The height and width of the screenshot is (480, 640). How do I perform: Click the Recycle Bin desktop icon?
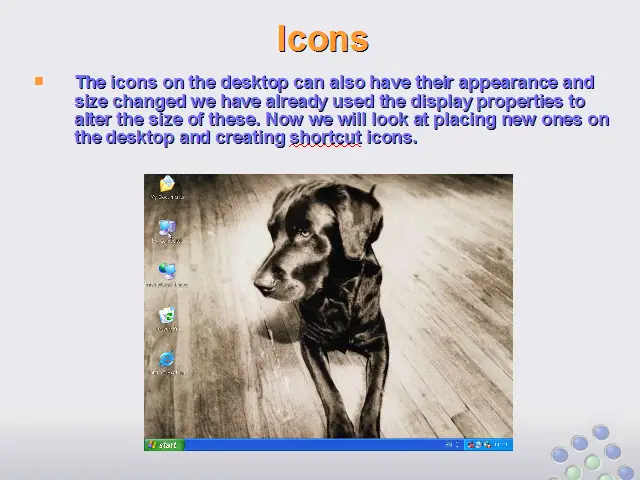click(x=167, y=317)
